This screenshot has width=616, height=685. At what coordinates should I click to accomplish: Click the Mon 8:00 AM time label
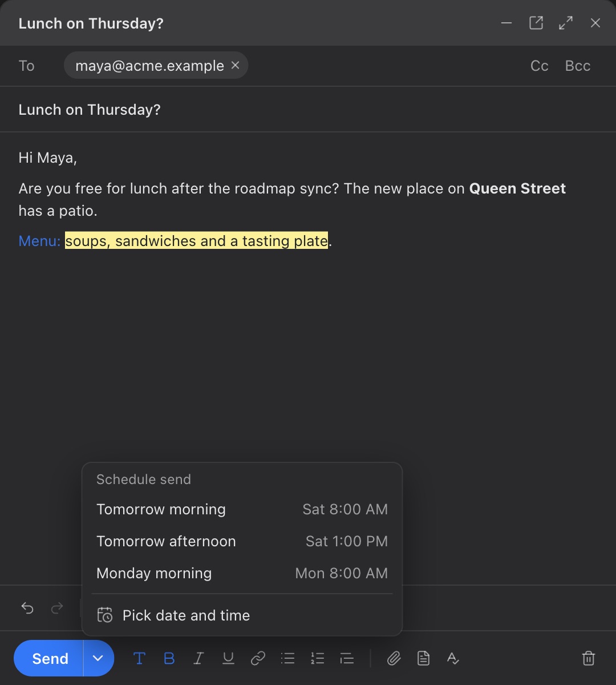click(342, 573)
